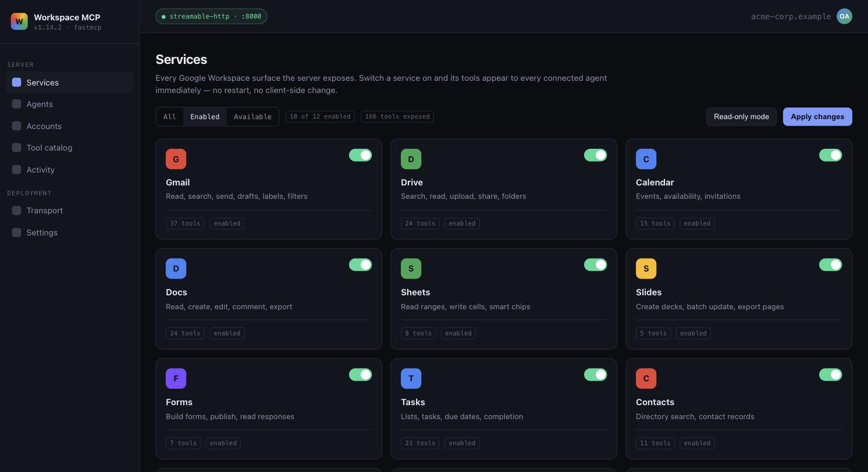Viewport: 868px width, 472px height.
Task: Open the Transport deployment page
Action: coord(70,210)
